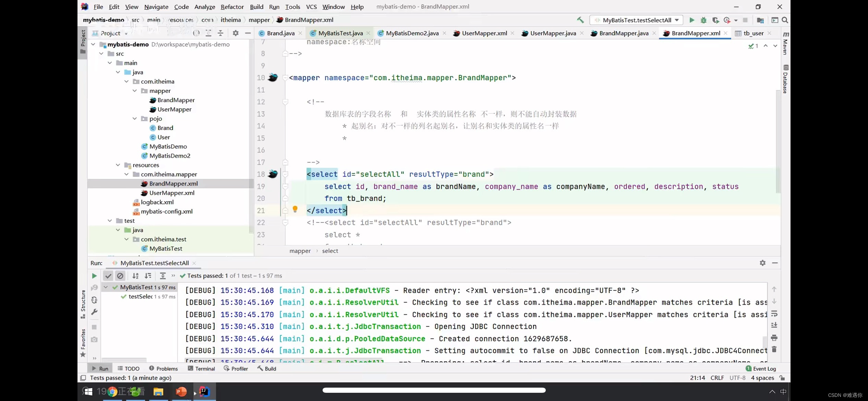The width and height of the screenshot is (868, 401).
Task: Sort test results by duration icon
Action: click(148, 276)
